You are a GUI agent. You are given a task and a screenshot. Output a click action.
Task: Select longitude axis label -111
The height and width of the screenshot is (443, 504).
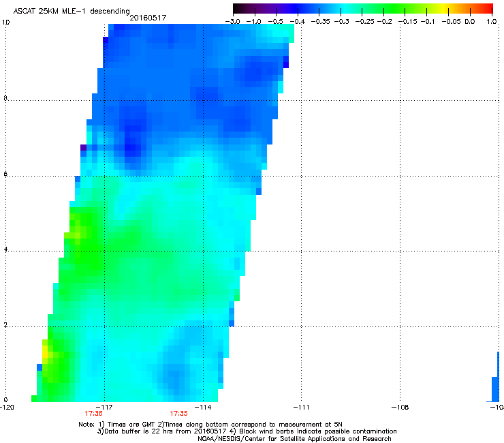click(x=302, y=408)
